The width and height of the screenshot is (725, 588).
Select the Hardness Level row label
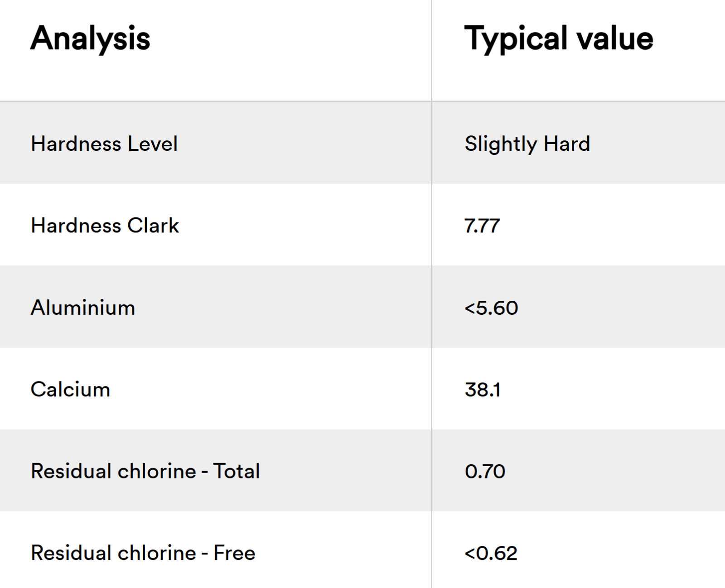pyautogui.click(x=104, y=144)
